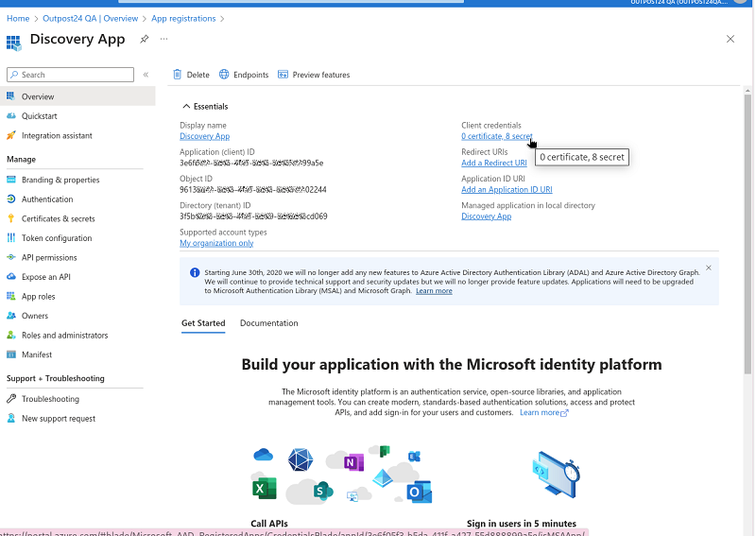This screenshot has height=536, width=756.
Task: Switch to the Documentation tab
Action: coord(268,323)
